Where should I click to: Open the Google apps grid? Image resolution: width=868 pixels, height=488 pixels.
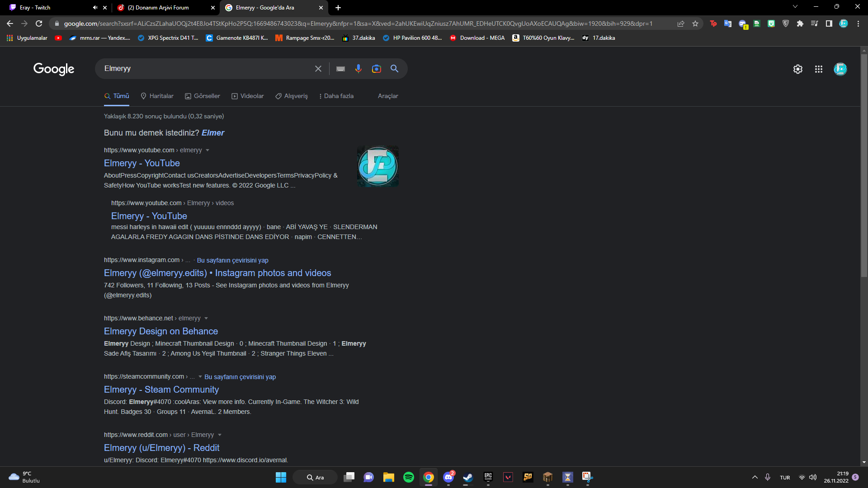(x=819, y=69)
